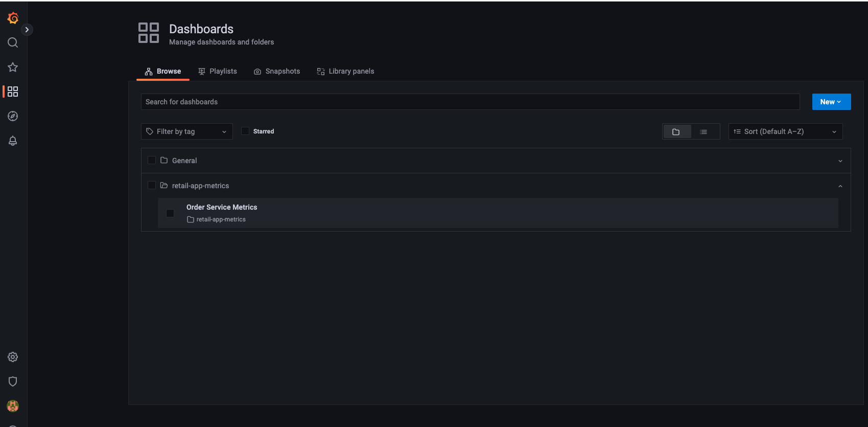
Task: Click the retail-app-metrics folder link under dashboard
Action: (x=217, y=219)
